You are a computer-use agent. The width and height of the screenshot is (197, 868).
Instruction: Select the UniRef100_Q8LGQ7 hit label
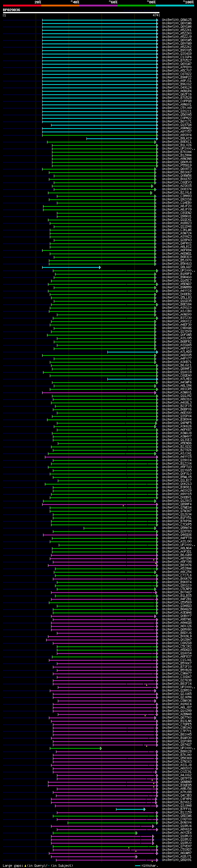click(x=177, y=267)
